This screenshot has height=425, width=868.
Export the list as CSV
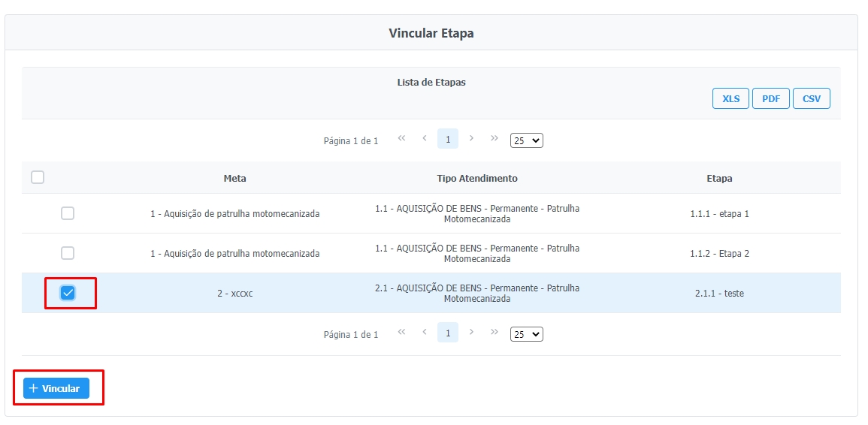point(811,98)
